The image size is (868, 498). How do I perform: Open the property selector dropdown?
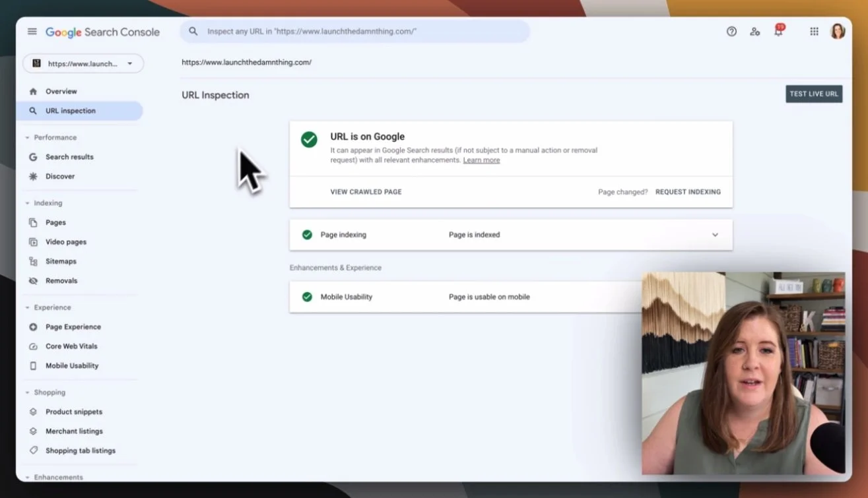(x=83, y=63)
